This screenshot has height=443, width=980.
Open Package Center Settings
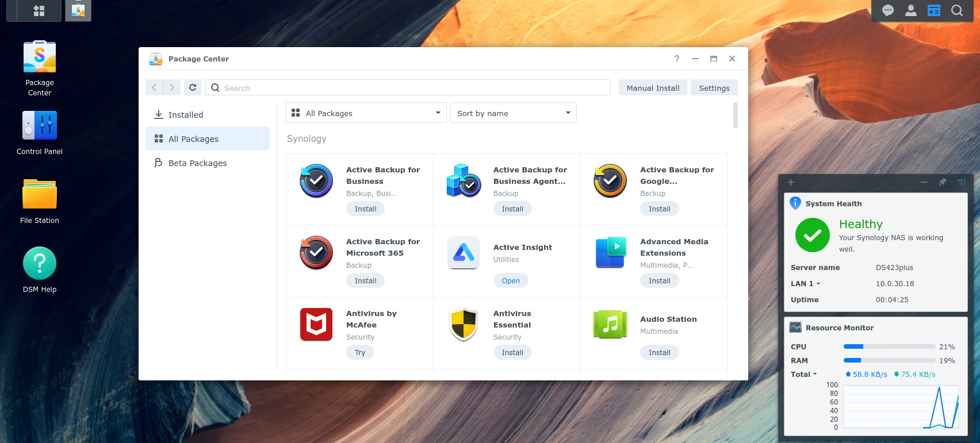(714, 87)
